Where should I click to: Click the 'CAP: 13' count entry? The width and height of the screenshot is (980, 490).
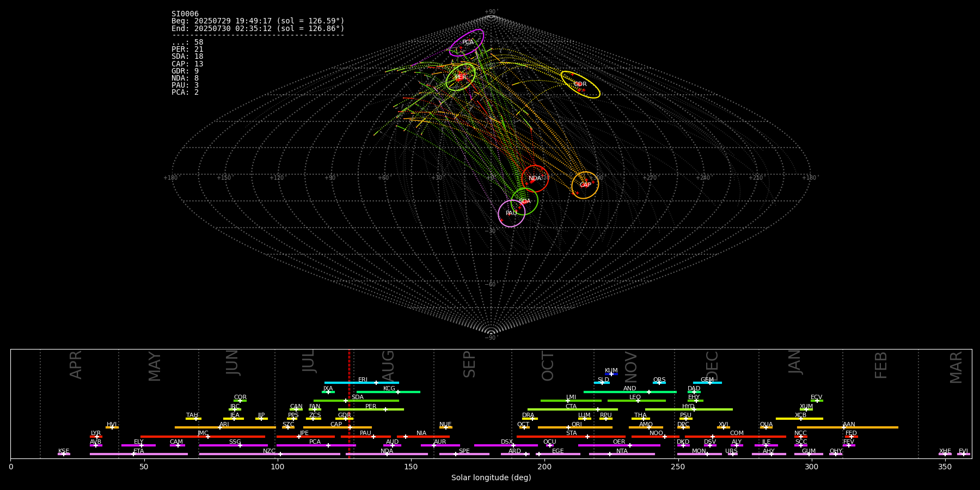click(x=187, y=64)
